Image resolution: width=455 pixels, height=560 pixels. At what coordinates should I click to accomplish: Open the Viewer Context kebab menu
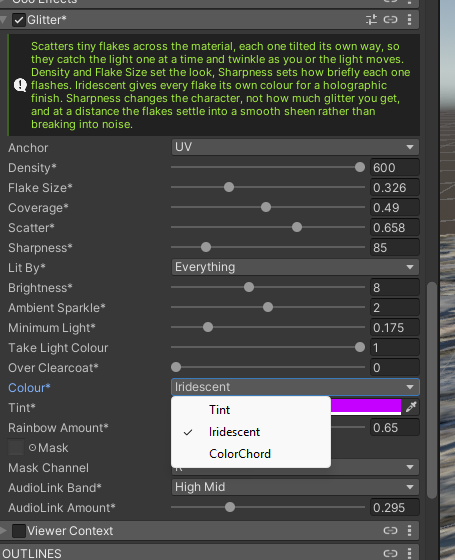pyautogui.click(x=409, y=531)
